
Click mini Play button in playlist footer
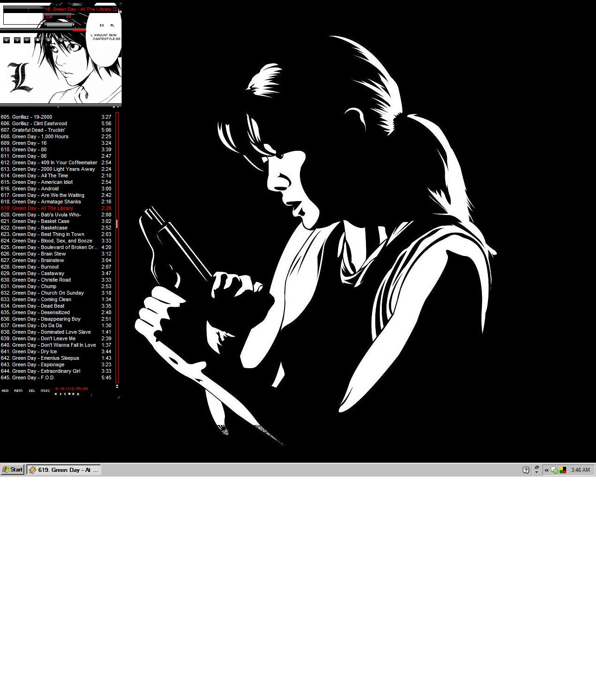61,394
